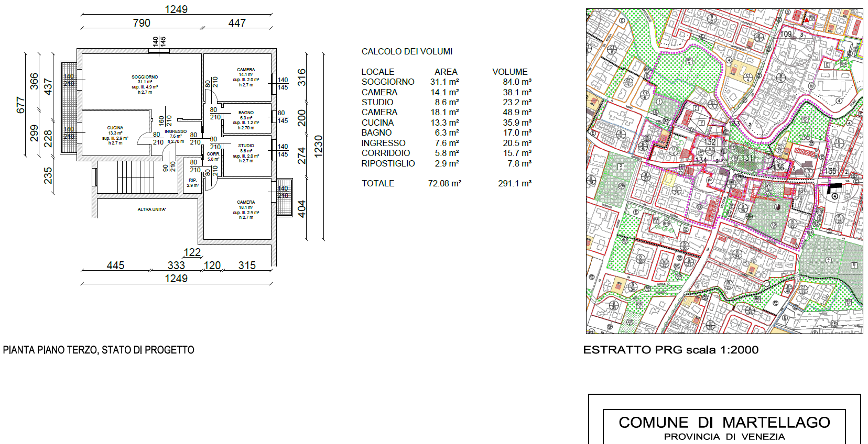
Task: Click the '677' vertical dimension label
Action: 21,105
